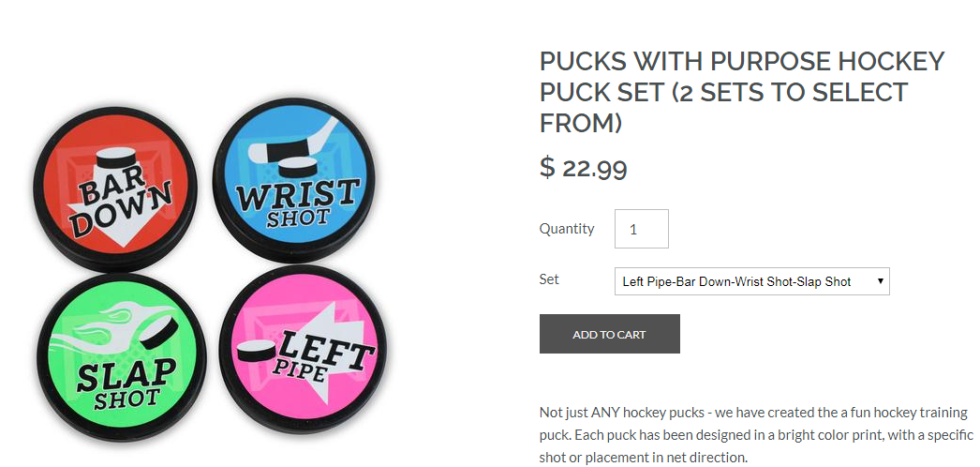Click the product description paragraph
The width and height of the screenshot is (980, 467).
click(x=754, y=435)
